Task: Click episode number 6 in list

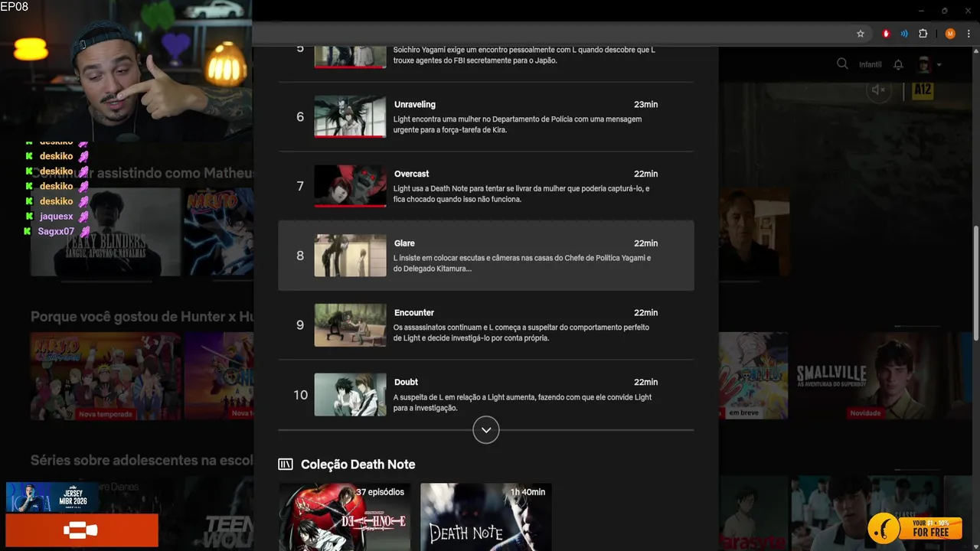Action: [x=300, y=117]
